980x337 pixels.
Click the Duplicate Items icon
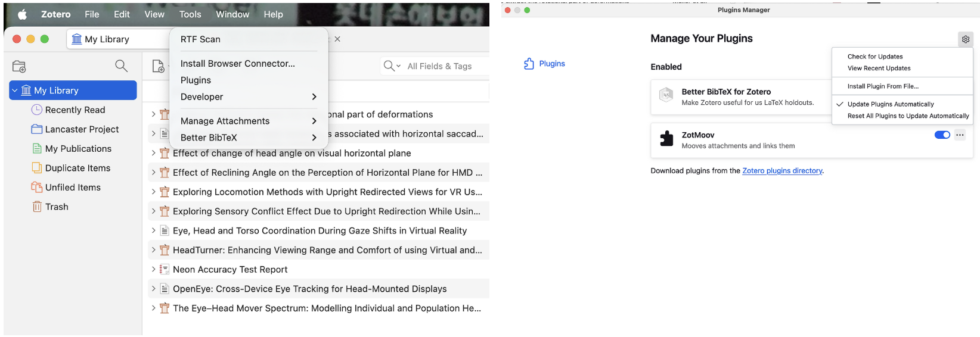tap(37, 168)
